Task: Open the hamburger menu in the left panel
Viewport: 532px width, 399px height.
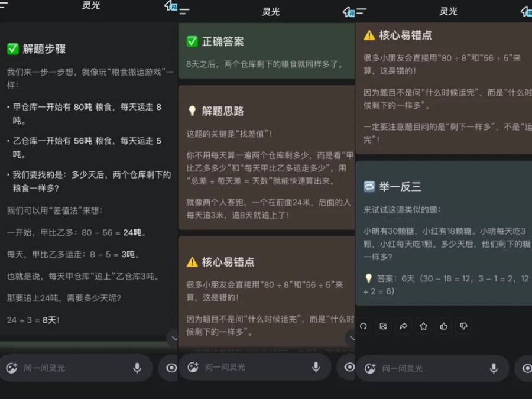Action: [x=4, y=5]
